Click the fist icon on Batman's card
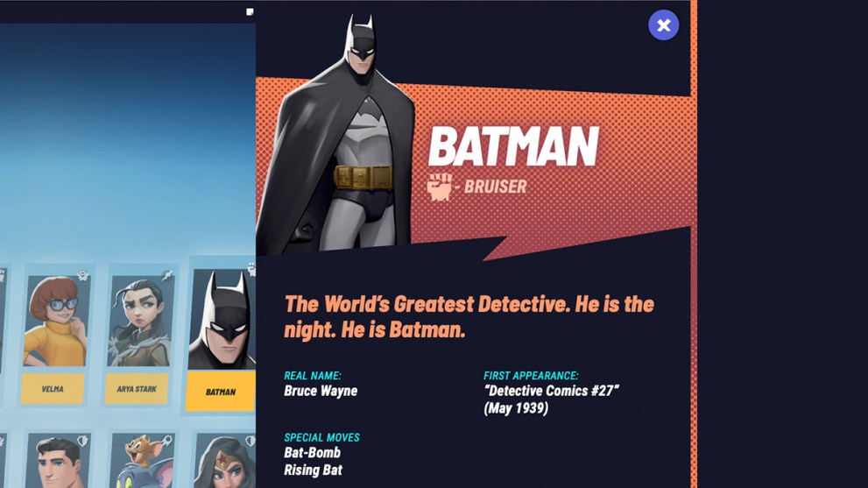The height and width of the screenshot is (488, 868). (x=252, y=270)
